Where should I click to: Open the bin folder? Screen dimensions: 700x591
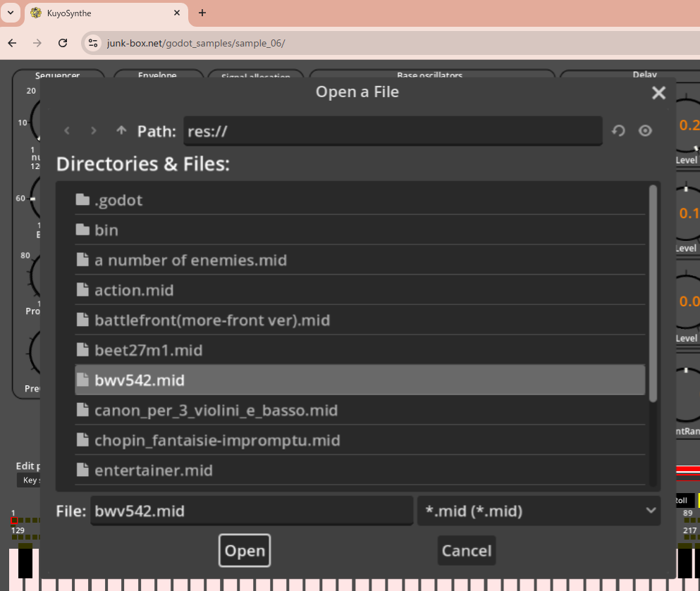coord(106,230)
